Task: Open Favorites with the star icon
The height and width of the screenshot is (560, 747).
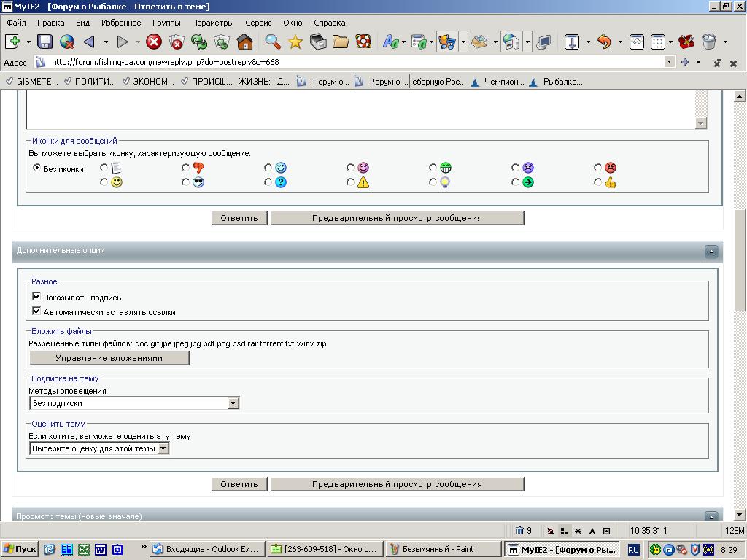Action: (295, 42)
